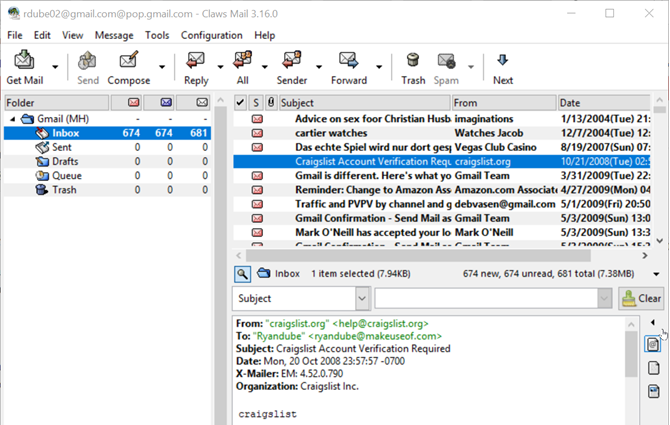Image resolution: width=670 pixels, height=425 pixels.
Task: Sort messages by From column header
Action: (x=504, y=103)
